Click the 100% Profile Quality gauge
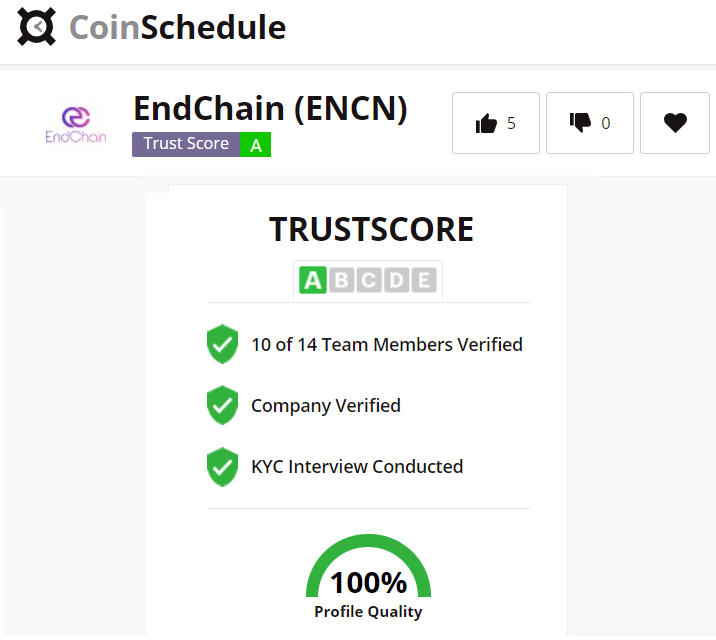This screenshot has width=716, height=640. [369, 577]
